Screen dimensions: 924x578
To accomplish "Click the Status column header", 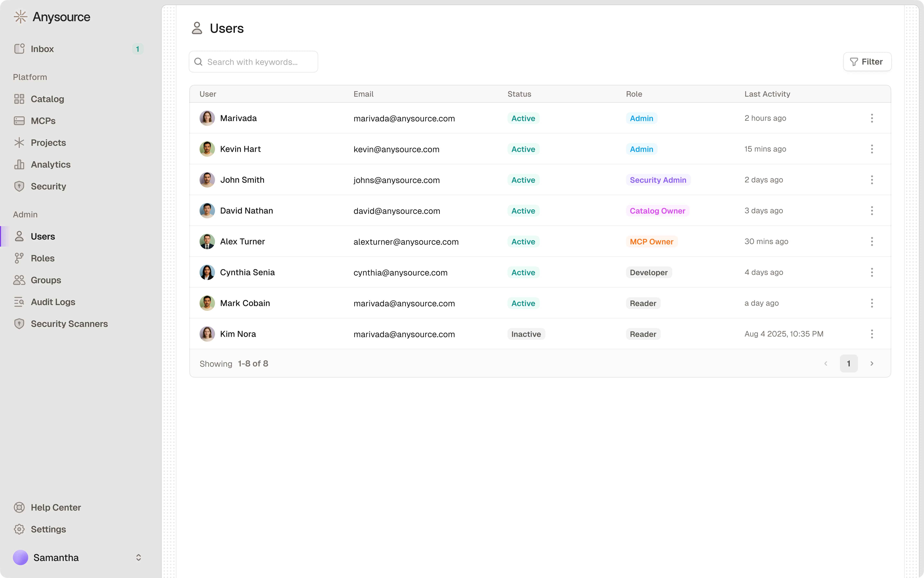I will coord(519,94).
